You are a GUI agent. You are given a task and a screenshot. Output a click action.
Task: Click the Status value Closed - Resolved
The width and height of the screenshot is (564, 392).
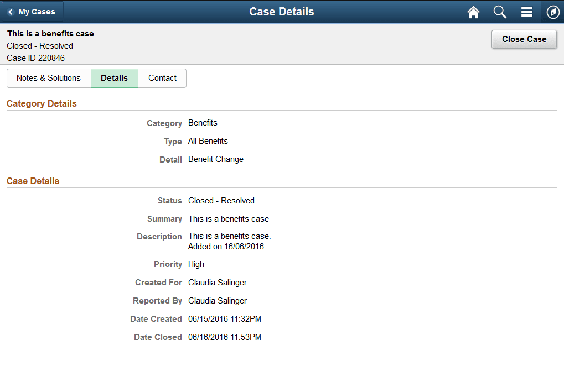point(221,201)
